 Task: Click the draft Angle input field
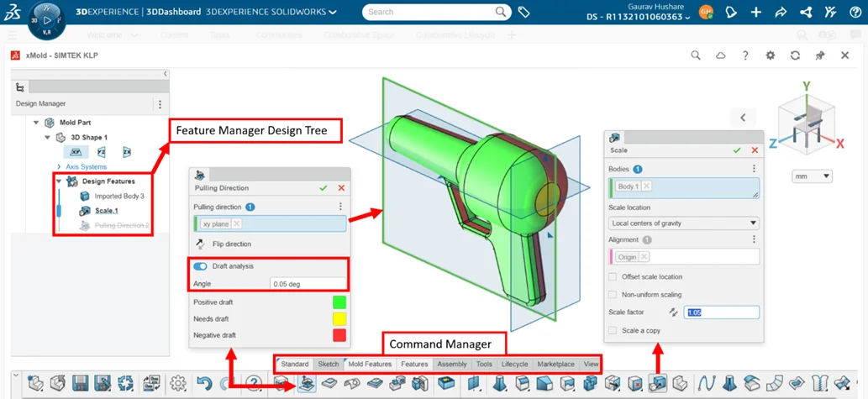[x=308, y=284]
